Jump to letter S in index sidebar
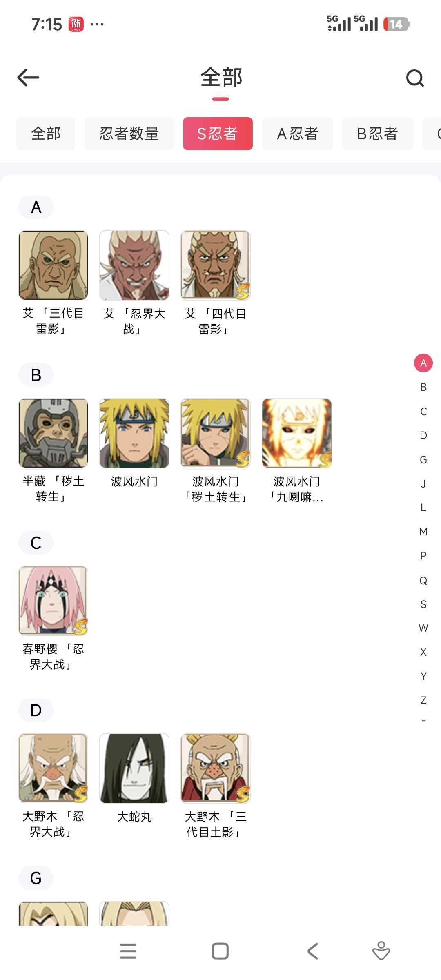Image resolution: width=441 pixels, height=980 pixels. pos(423,604)
